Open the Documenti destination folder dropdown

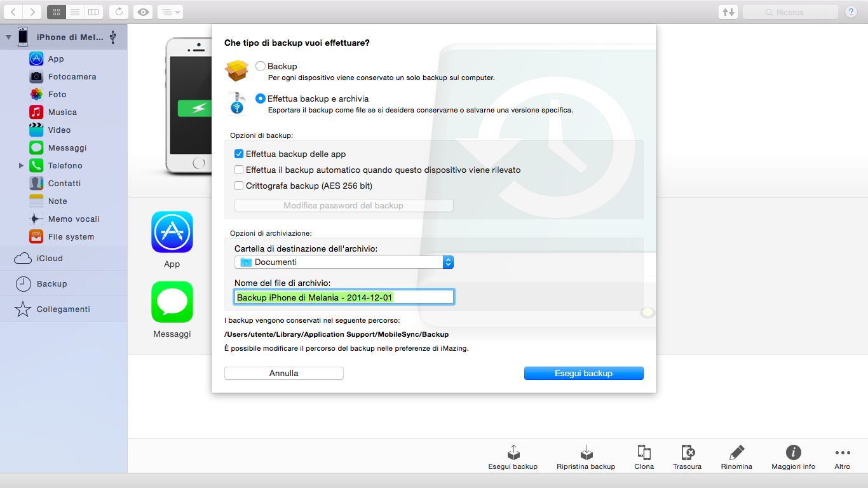(344, 262)
